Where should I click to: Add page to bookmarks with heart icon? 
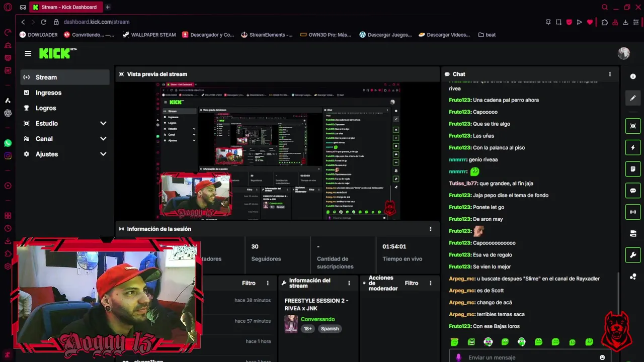point(590,22)
